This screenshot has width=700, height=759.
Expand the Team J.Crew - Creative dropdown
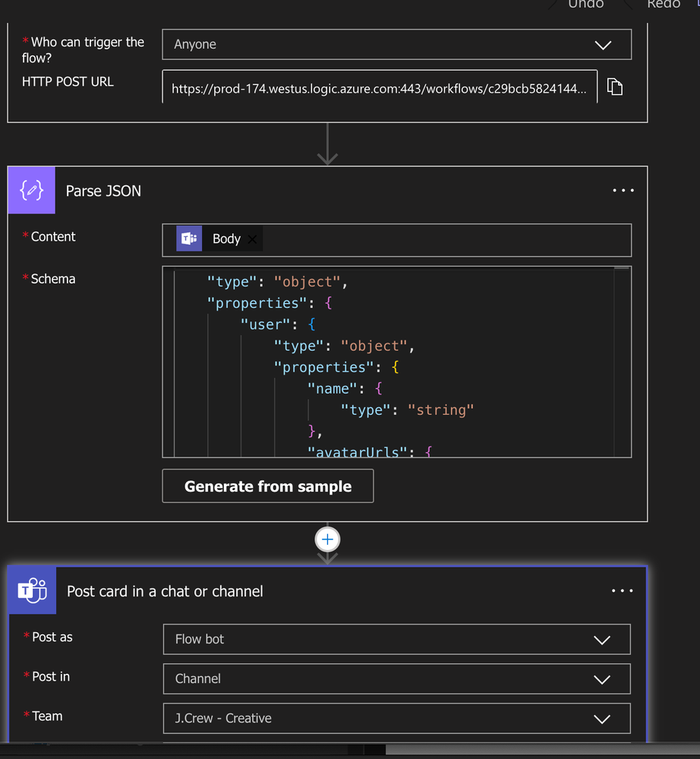click(396, 718)
